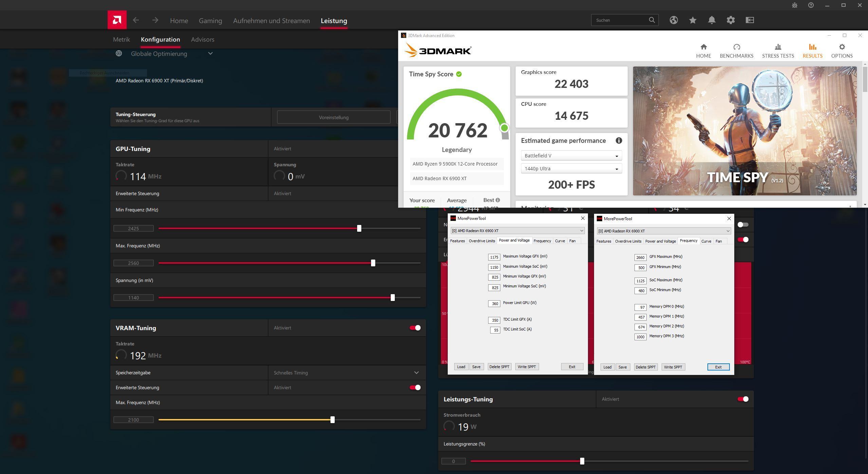Open Radeon settings gear icon
The image size is (868, 474).
[731, 20]
